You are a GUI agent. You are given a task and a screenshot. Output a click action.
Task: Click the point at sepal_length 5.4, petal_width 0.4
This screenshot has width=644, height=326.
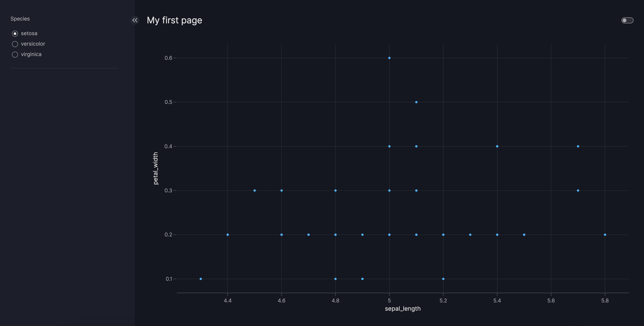(497, 146)
